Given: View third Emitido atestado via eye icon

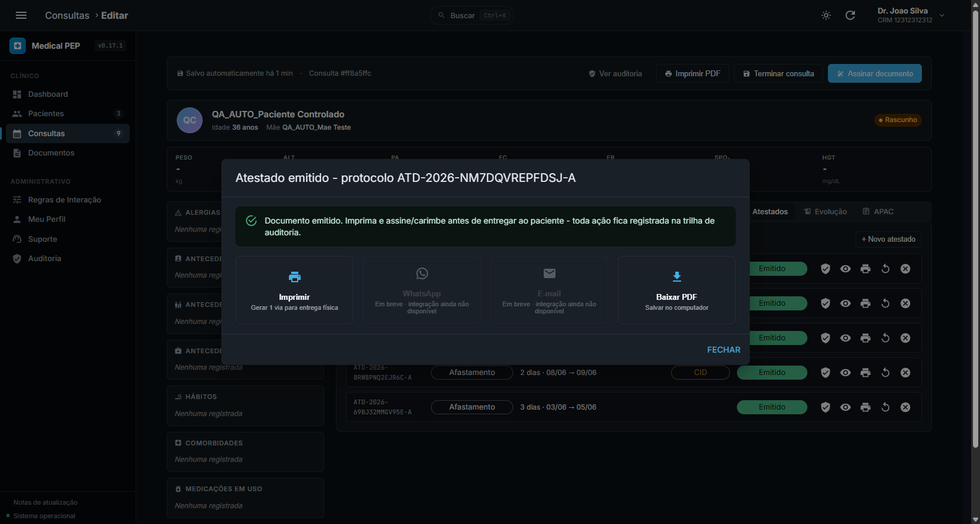Looking at the screenshot, I should coord(846,338).
